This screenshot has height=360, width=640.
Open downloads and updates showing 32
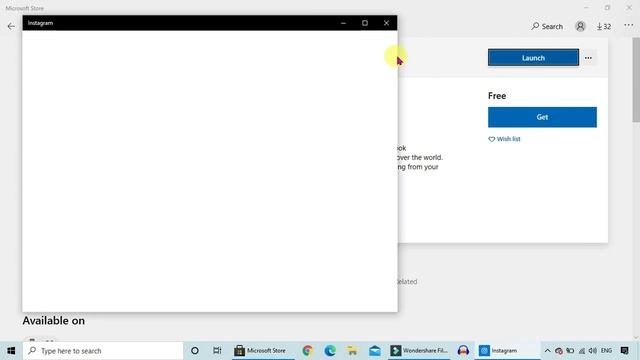tap(604, 27)
